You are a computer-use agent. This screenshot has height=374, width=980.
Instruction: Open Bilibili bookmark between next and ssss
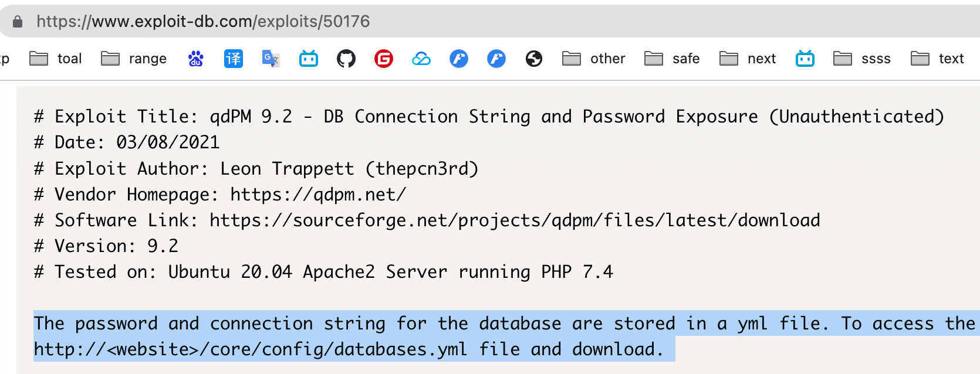pyautogui.click(x=805, y=59)
